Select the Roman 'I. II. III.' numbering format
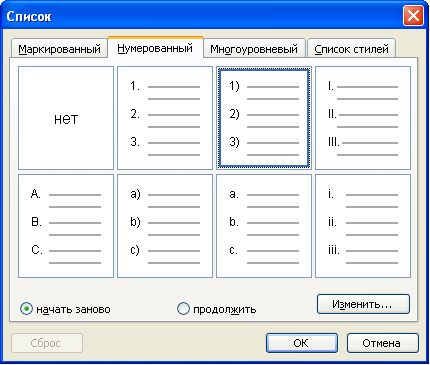430x365 pixels. point(363,118)
